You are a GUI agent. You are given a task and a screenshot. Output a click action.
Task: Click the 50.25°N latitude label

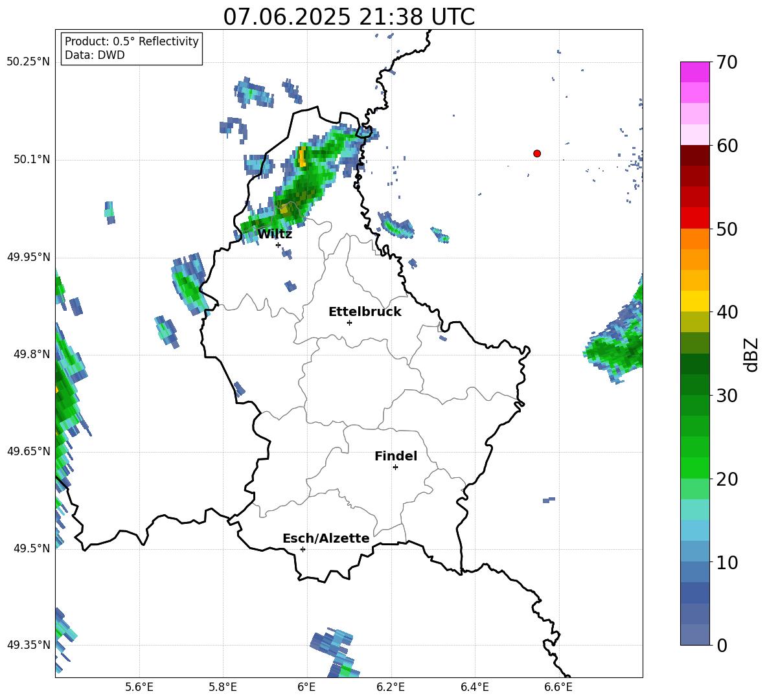28,62
